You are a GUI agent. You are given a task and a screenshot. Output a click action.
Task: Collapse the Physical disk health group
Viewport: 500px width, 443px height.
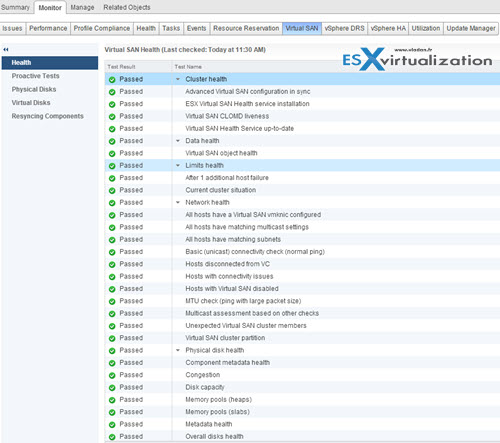(178, 350)
